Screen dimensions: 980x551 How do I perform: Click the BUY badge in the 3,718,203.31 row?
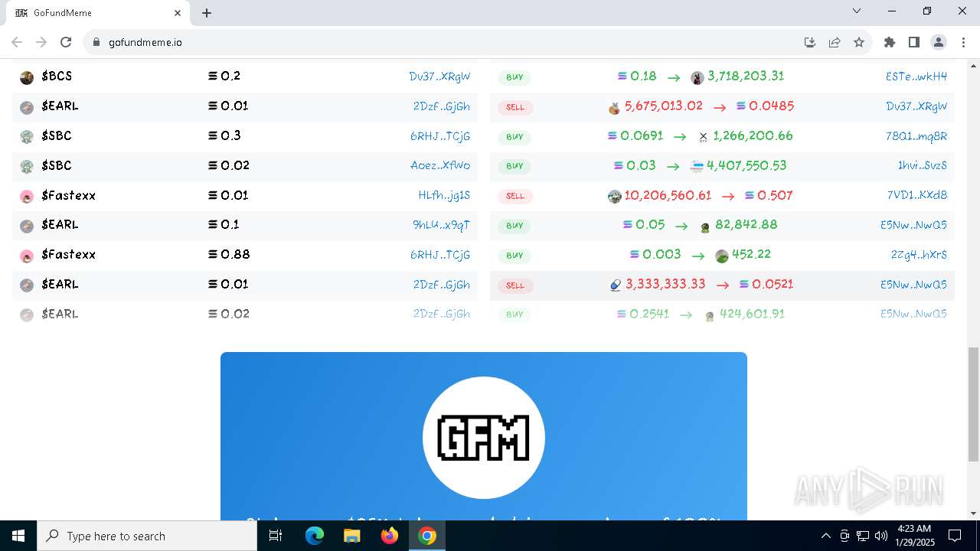[x=514, y=77]
